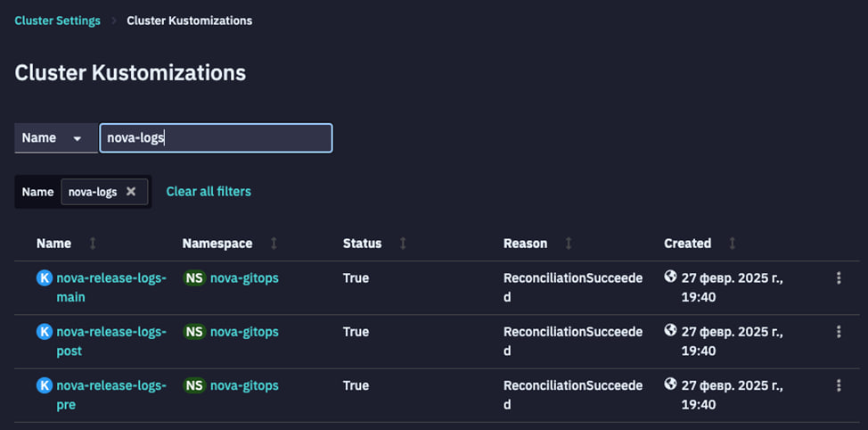Click the Created column header
The width and height of the screenshot is (868, 430).
(x=687, y=244)
